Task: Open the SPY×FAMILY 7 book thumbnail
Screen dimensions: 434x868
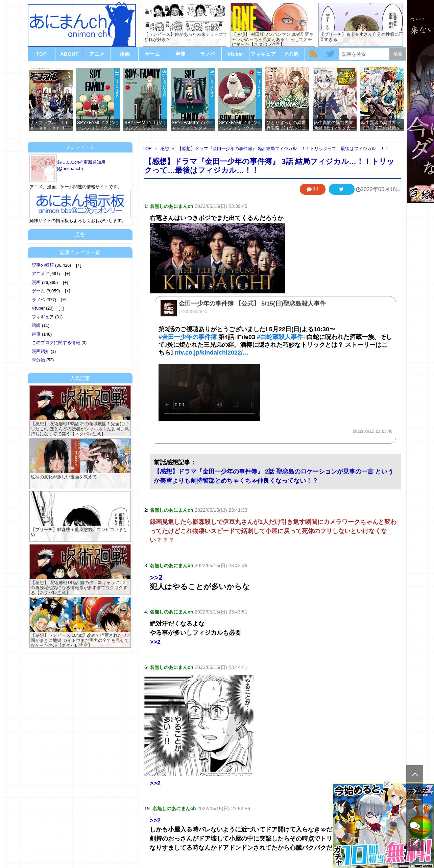Action: [193, 99]
